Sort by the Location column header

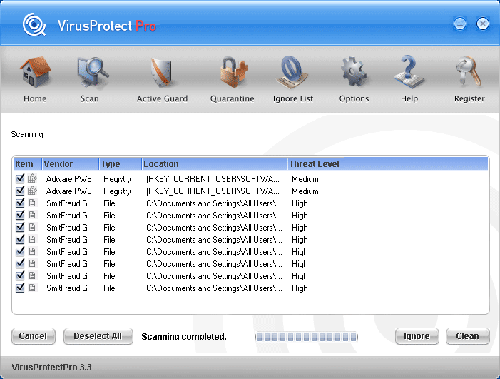(214, 164)
